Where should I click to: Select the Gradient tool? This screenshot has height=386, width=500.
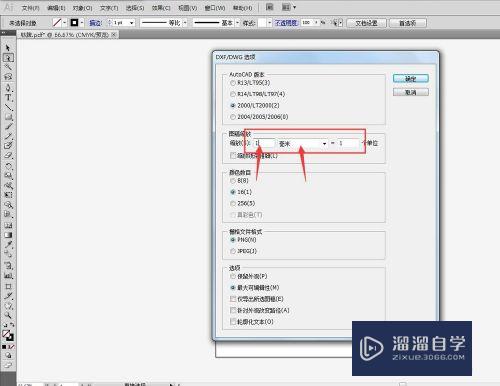tap(8, 235)
